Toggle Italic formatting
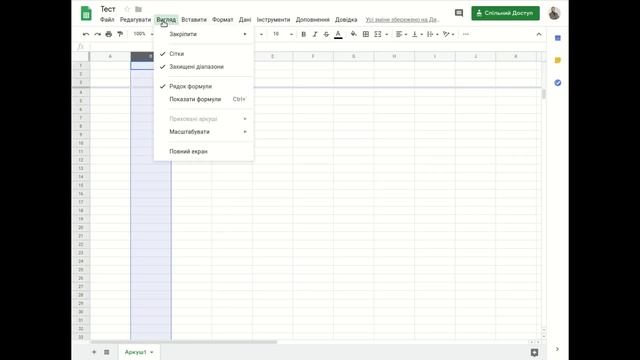640x360 pixels. (x=315, y=34)
